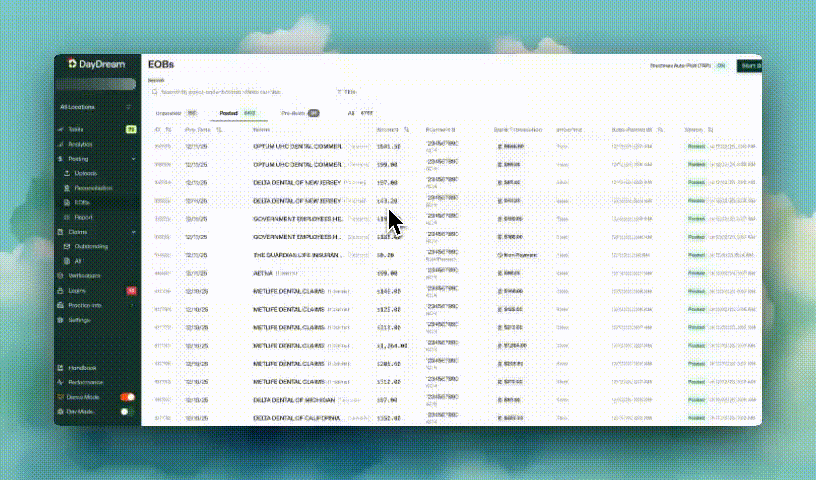The image size is (816, 480).
Task: Click the Posting dollar icon
Action: tap(61, 159)
